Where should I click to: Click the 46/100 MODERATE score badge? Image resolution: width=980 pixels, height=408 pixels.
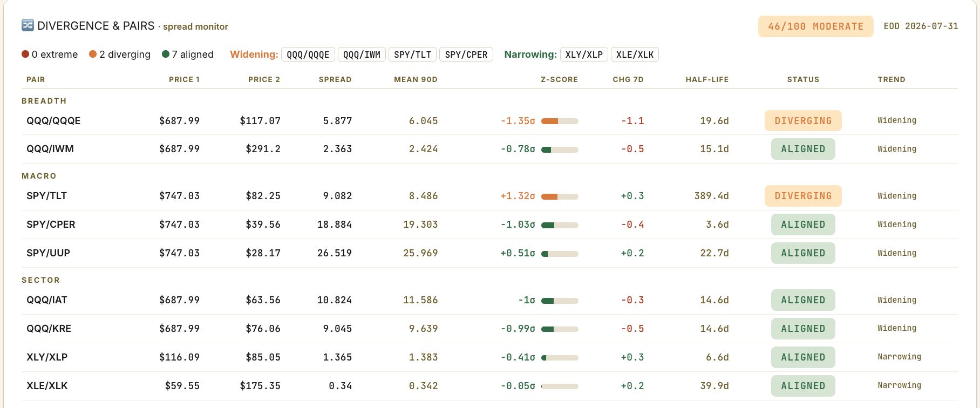(x=816, y=26)
